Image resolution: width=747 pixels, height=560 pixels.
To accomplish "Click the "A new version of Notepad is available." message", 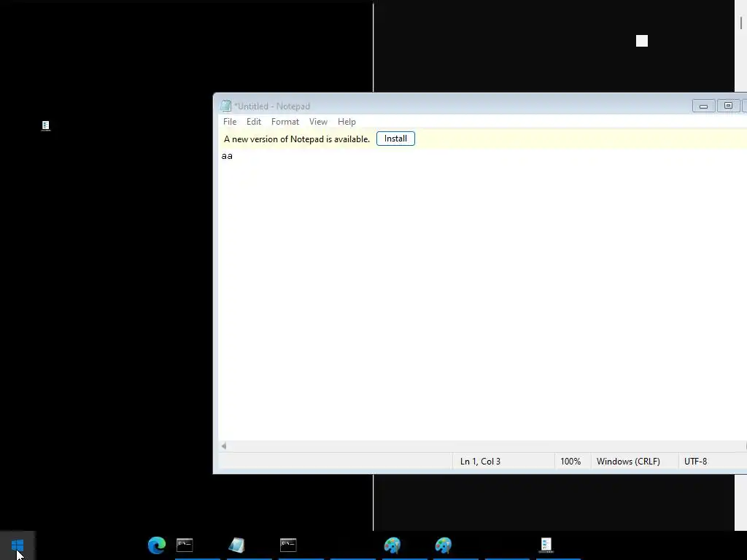I will [297, 139].
